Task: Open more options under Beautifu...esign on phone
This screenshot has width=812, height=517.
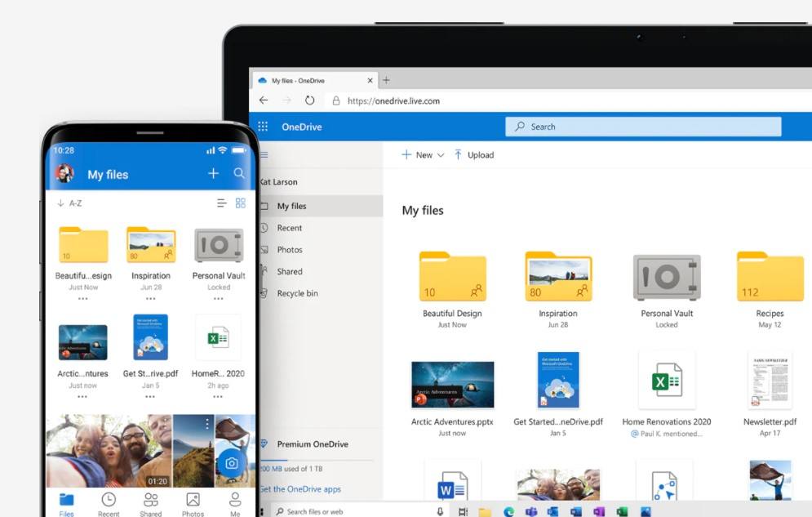Action: tap(83, 299)
